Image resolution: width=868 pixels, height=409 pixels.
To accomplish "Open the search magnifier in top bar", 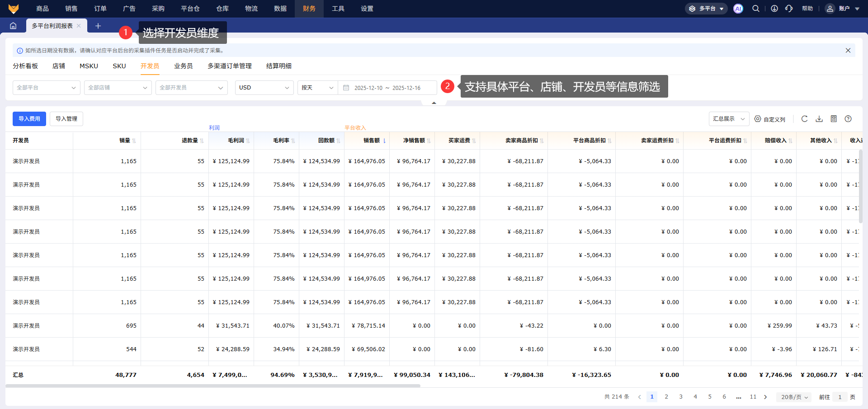I will (x=755, y=9).
